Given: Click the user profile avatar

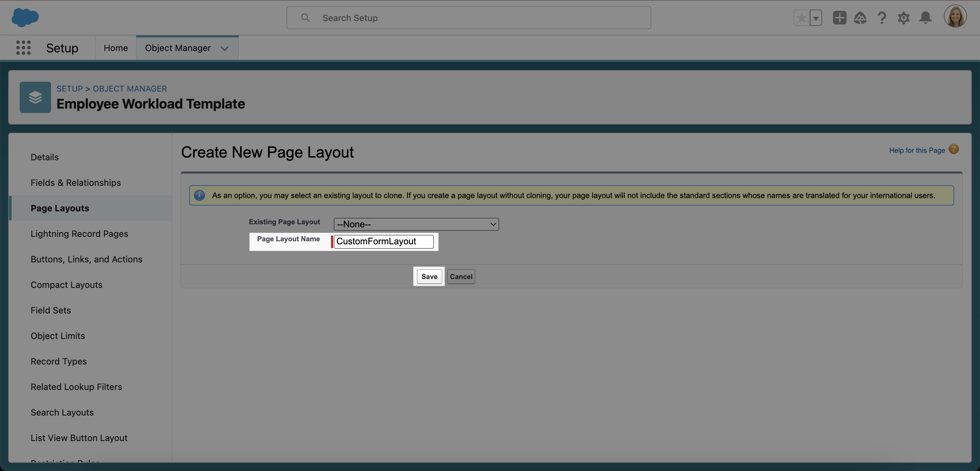Looking at the screenshot, I should point(955,17).
